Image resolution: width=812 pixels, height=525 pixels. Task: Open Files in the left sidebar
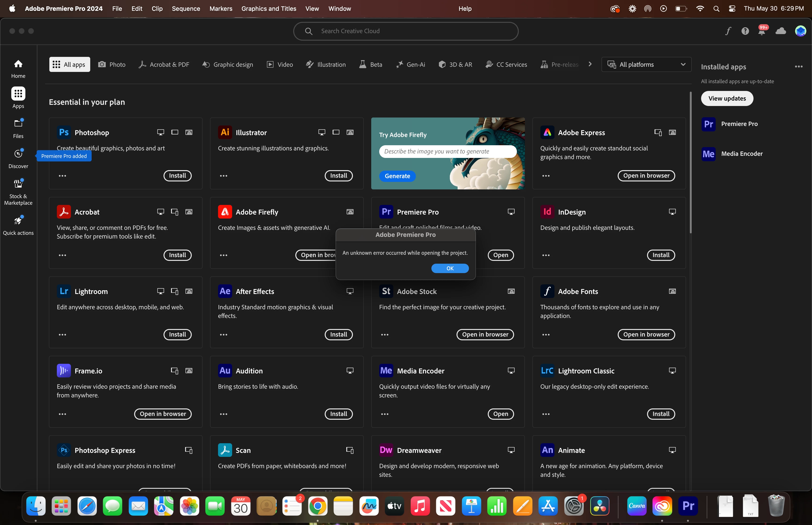[18, 128]
